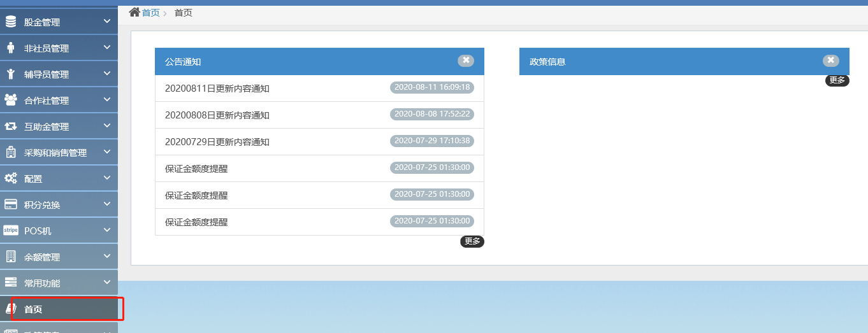Click the credit card icon beside 积分兑换
The width and height of the screenshot is (868, 333).
(10, 205)
